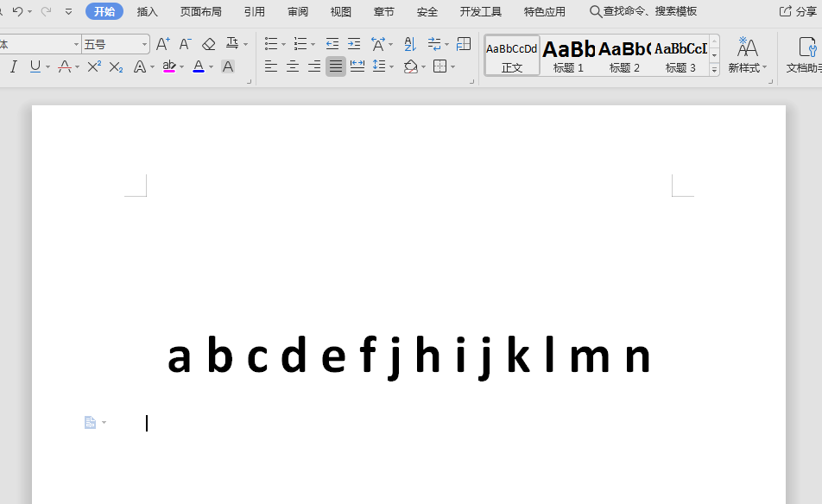This screenshot has height=504, width=822.
Task: Apply subscript formatting
Action: (117, 66)
